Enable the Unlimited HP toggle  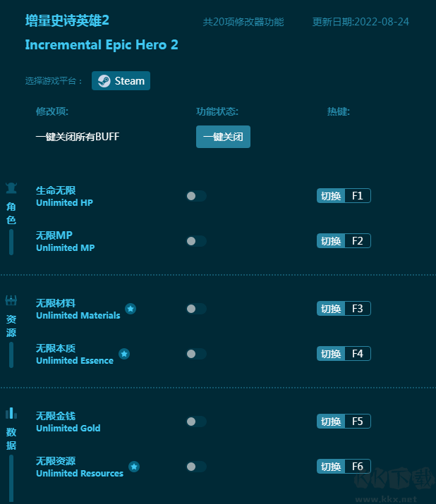pyautogui.click(x=195, y=196)
